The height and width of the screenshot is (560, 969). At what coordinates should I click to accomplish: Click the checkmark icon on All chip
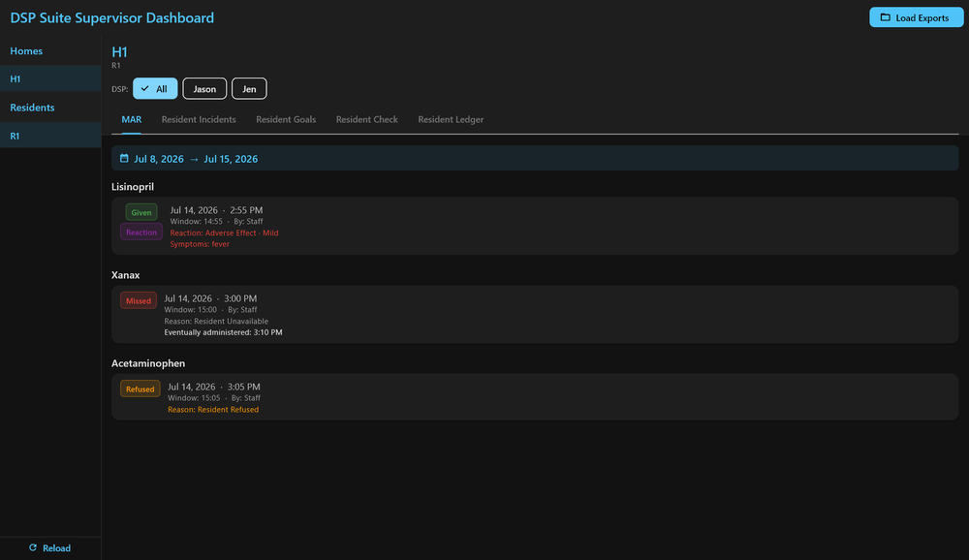click(x=144, y=88)
